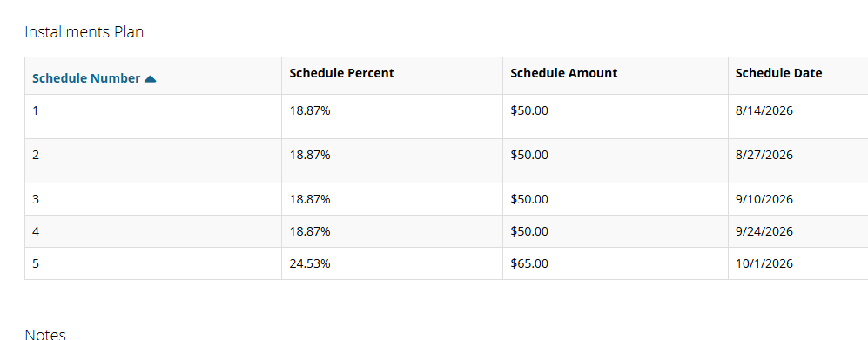Click the Schedule Amount column header

click(x=563, y=73)
